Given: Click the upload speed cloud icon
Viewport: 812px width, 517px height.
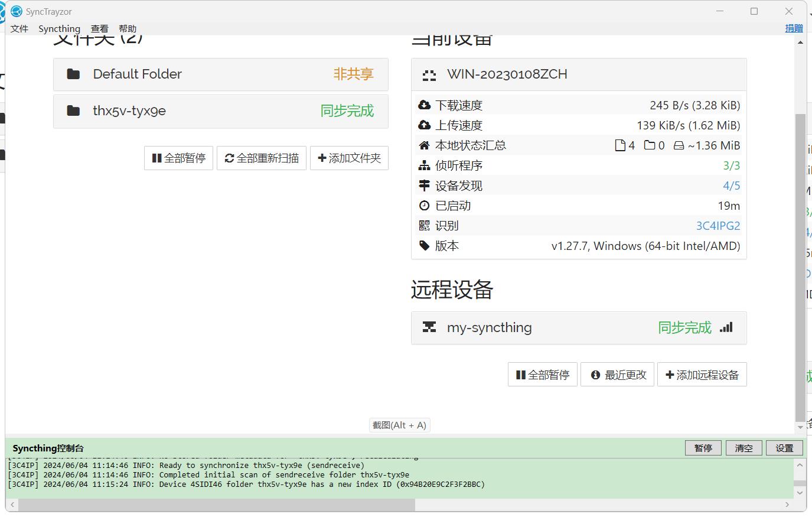Looking at the screenshot, I should click(x=424, y=125).
